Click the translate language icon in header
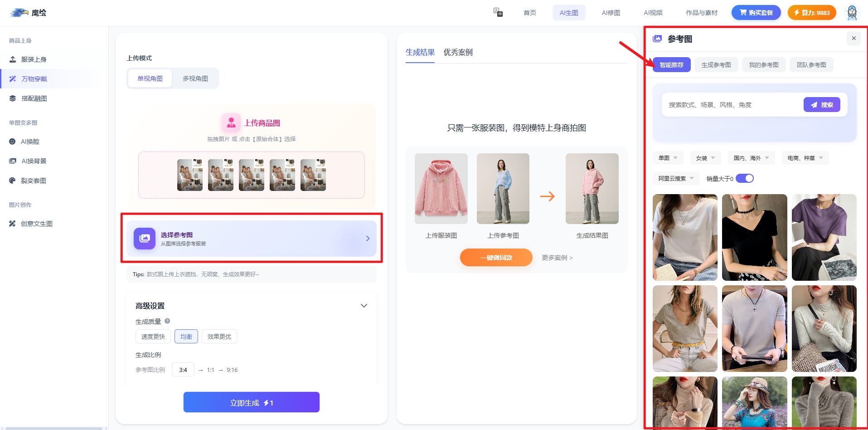This screenshot has width=868, height=430. coord(498,12)
